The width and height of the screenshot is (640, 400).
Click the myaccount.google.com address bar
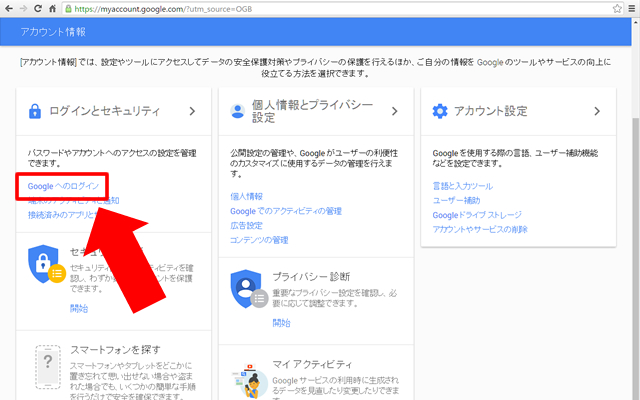pyautogui.click(x=343, y=9)
